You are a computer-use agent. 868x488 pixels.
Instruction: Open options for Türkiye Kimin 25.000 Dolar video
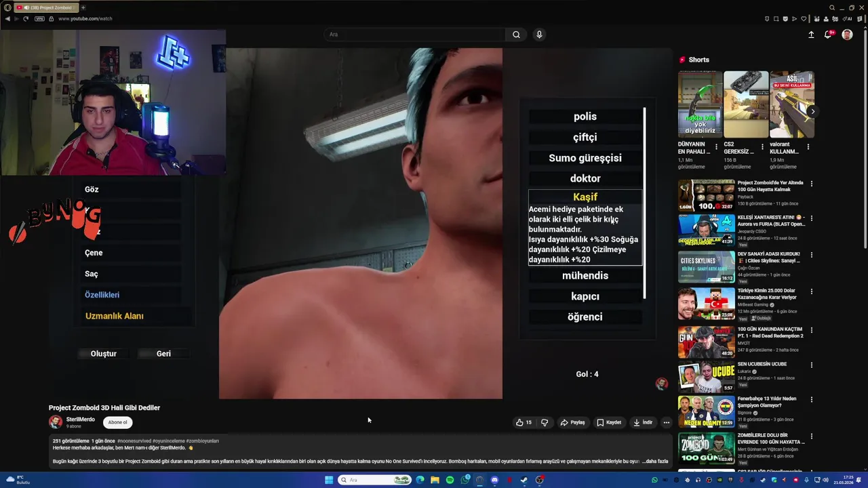(x=811, y=292)
